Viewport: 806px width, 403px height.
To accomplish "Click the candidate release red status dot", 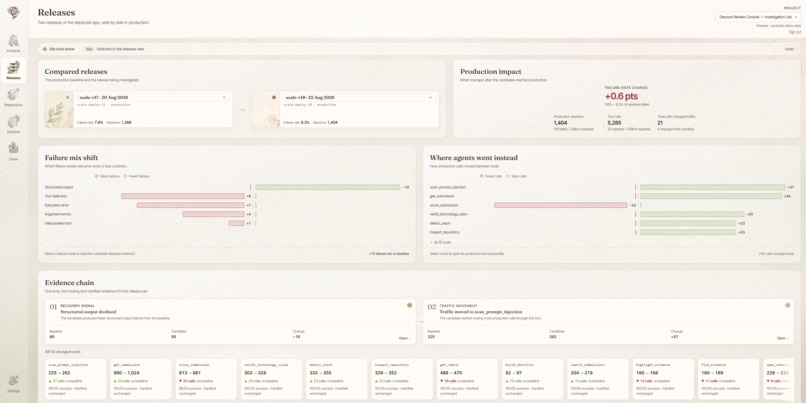I will click(274, 97).
